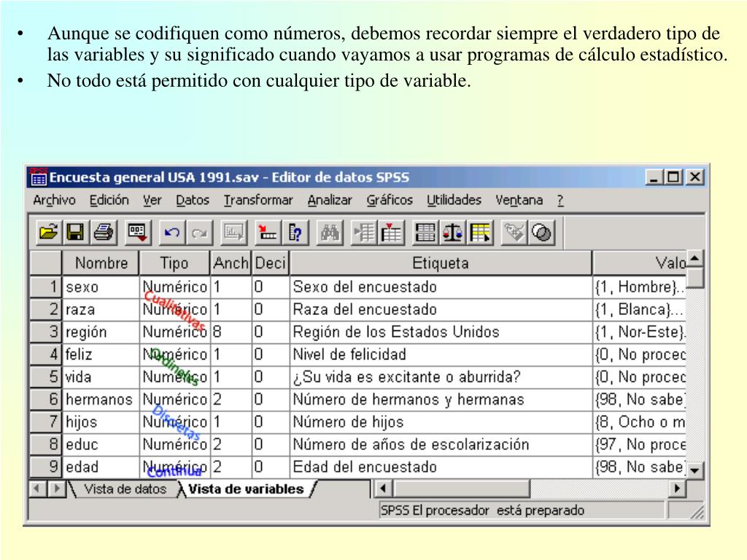Open the Variables info icon with question mark
This screenshot has height=560, width=747.
point(295,233)
